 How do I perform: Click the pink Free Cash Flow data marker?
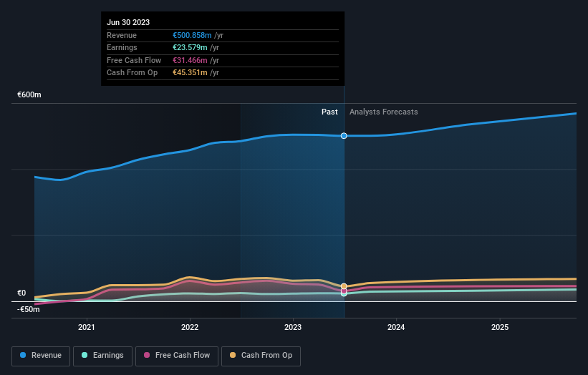click(x=344, y=291)
